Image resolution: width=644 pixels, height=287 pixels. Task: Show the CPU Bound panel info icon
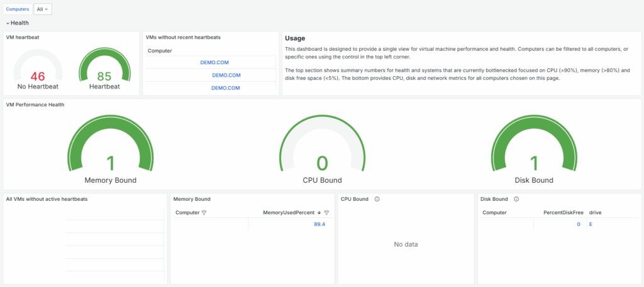pos(377,199)
